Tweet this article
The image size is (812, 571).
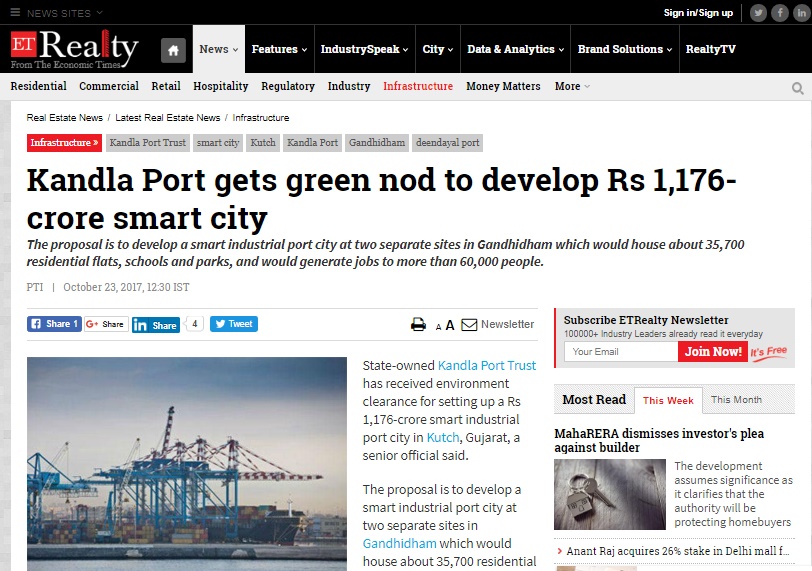click(x=234, y=324)
